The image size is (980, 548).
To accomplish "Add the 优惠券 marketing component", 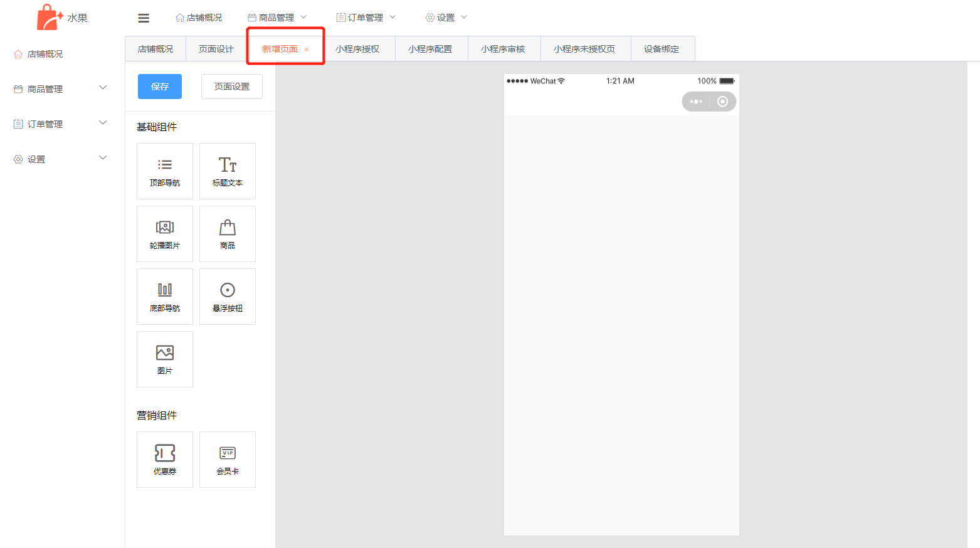I will click(x=165, y=460).
